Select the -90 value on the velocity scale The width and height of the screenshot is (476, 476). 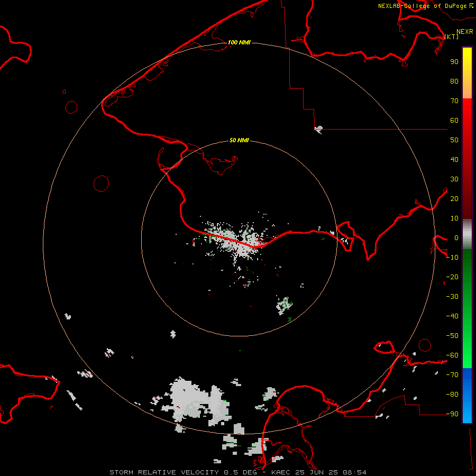[452, 414]
